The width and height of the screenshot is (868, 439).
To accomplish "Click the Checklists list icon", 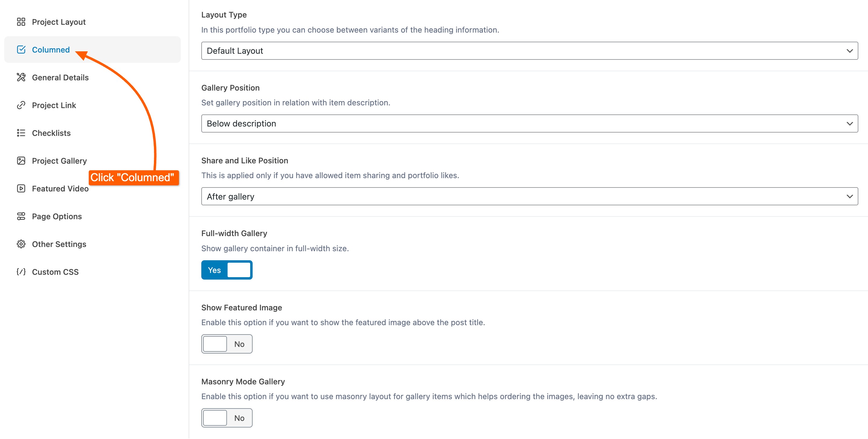I will 21,133.
